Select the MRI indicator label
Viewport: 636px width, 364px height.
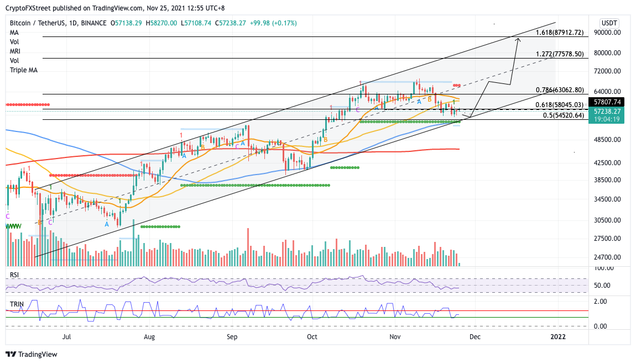click(x=15, y=51)
